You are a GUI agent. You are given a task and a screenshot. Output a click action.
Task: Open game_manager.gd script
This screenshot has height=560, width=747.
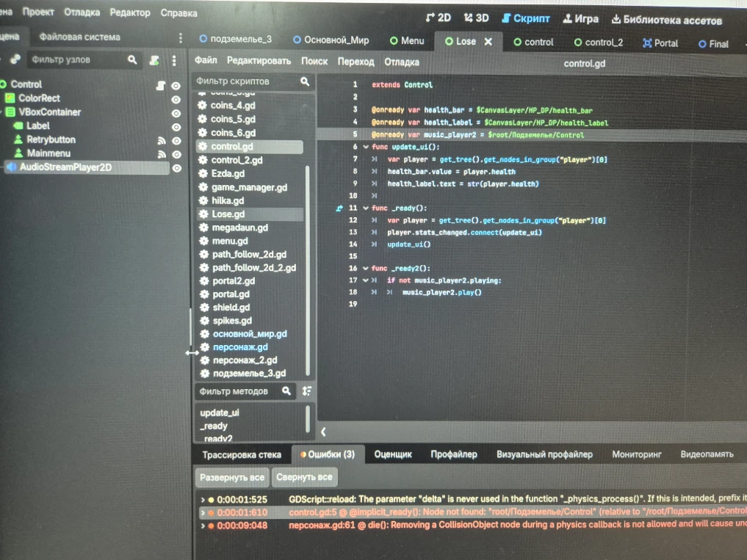tap(249, 187)
